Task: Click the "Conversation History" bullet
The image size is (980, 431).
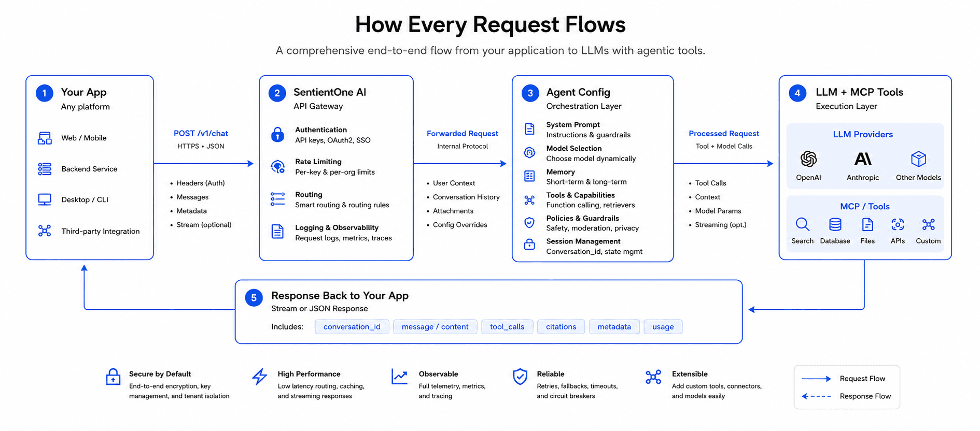Action: click(x=466, y=197)
